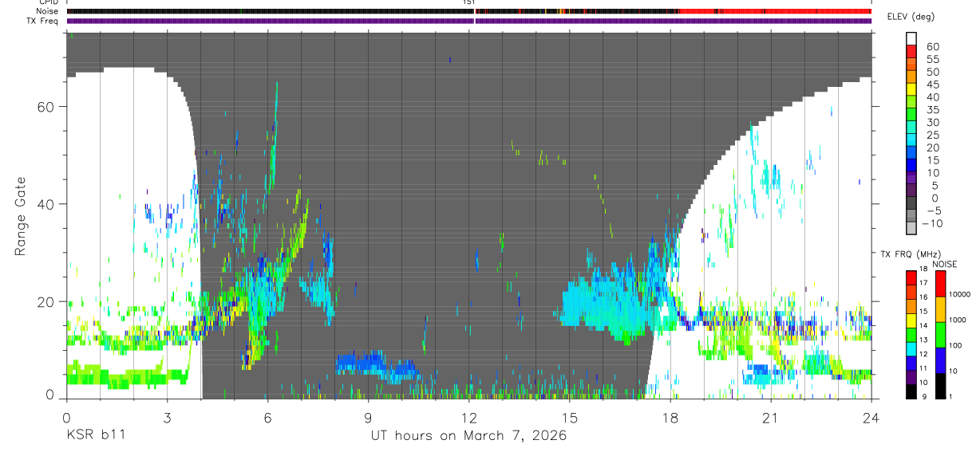The width and height of the screenshot is (980, 452).
Task: Click the dark gray segment of the ELEV color bar
Action: coord(911,202)
